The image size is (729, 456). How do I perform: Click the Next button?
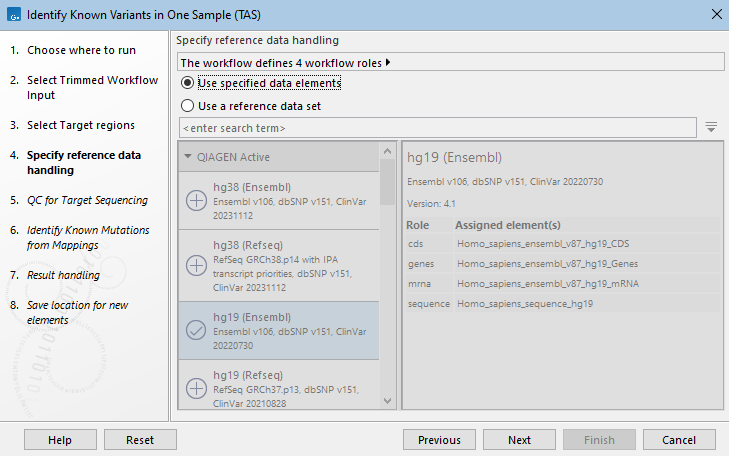[519, 440]
